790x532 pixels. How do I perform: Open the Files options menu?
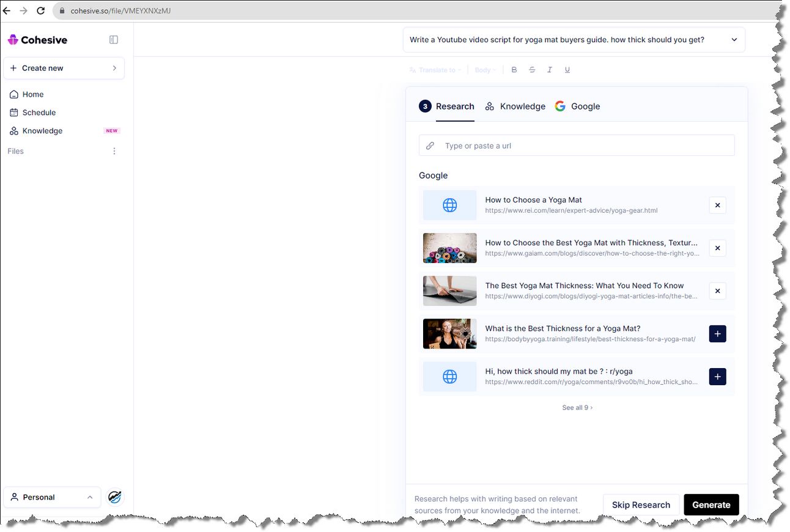tap(114, 151)
